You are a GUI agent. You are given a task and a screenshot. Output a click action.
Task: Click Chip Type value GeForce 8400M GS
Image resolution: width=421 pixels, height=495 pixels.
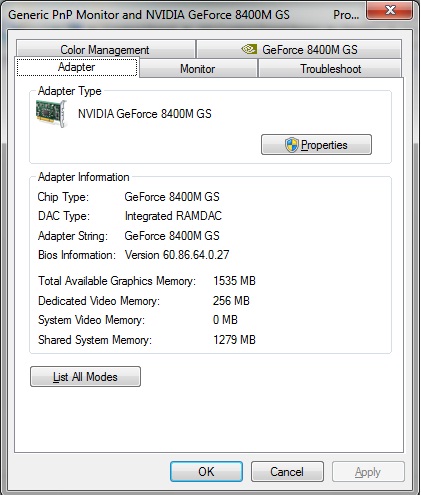pos(172,197)
